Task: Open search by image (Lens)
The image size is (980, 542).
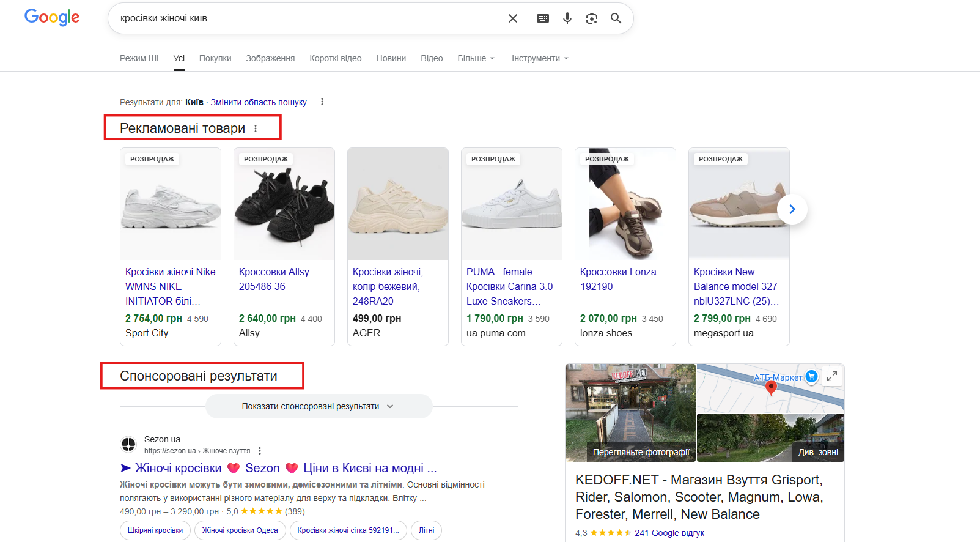Action: [591, 18]
